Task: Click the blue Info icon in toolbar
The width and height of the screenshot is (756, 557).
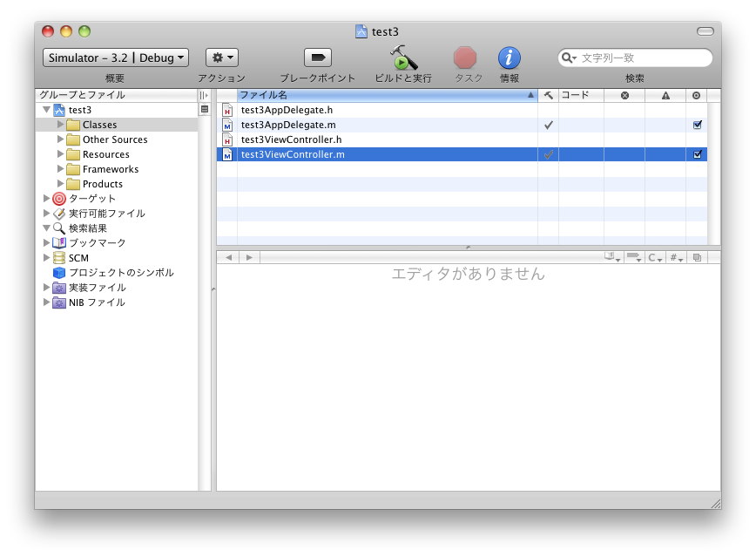Action: coord(510,58)
